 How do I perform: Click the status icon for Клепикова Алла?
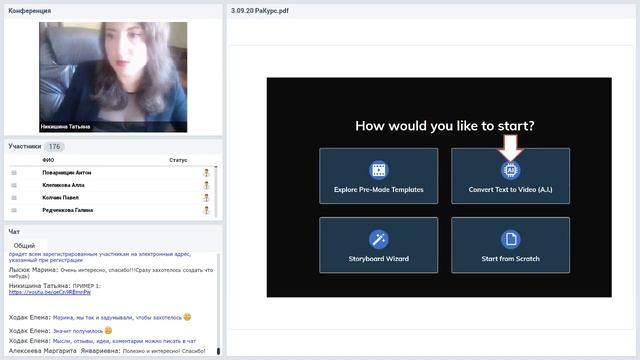(206, 185)
